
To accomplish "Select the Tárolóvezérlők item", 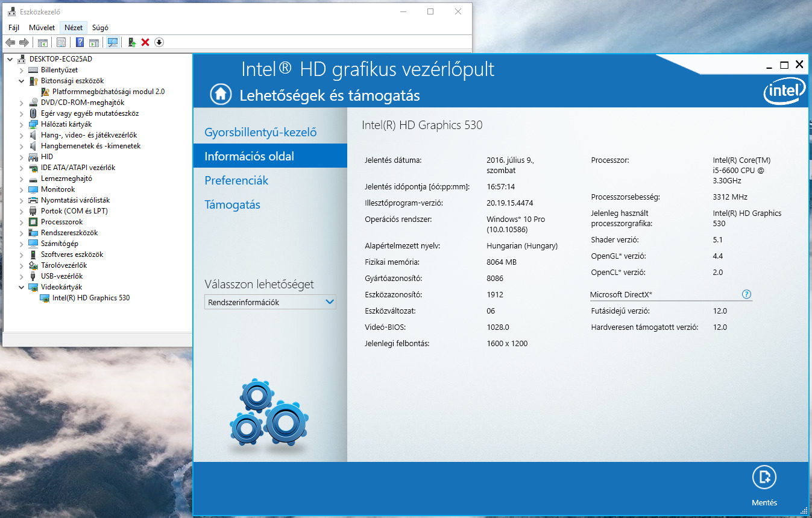I will (63, 265).
